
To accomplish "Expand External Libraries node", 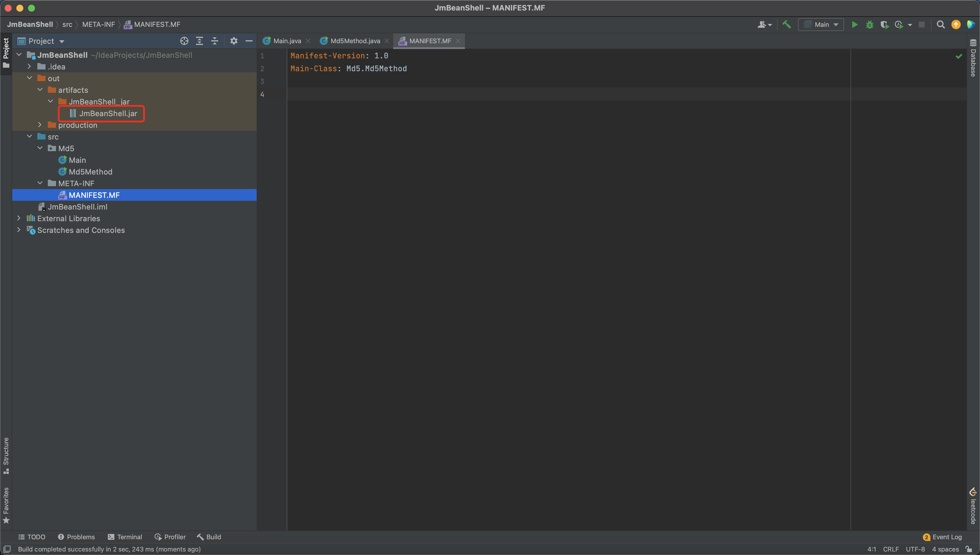I will click(19, 218).
